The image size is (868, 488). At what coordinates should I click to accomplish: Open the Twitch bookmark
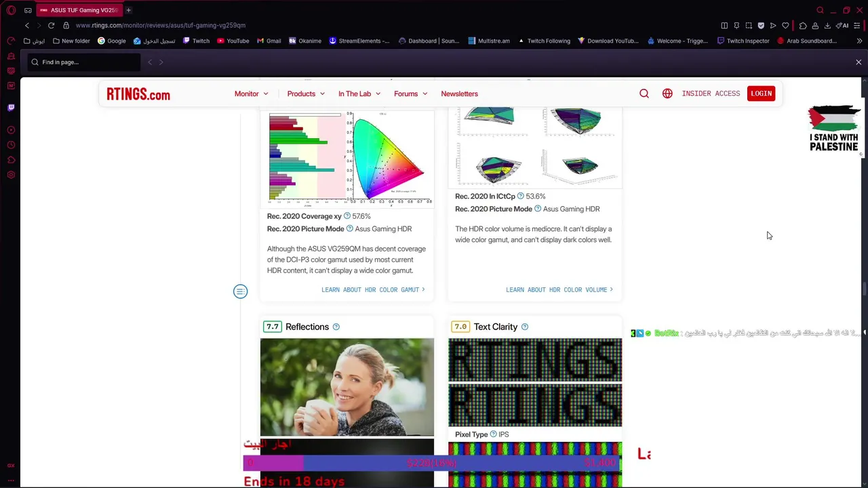click(195, 41)
